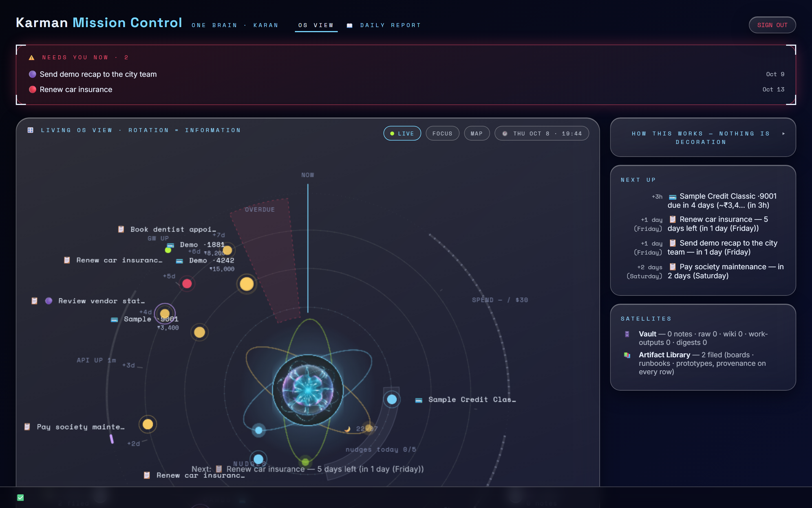
Task: Click the NOW timeline marker line
Action: click(x=308, y=249)
